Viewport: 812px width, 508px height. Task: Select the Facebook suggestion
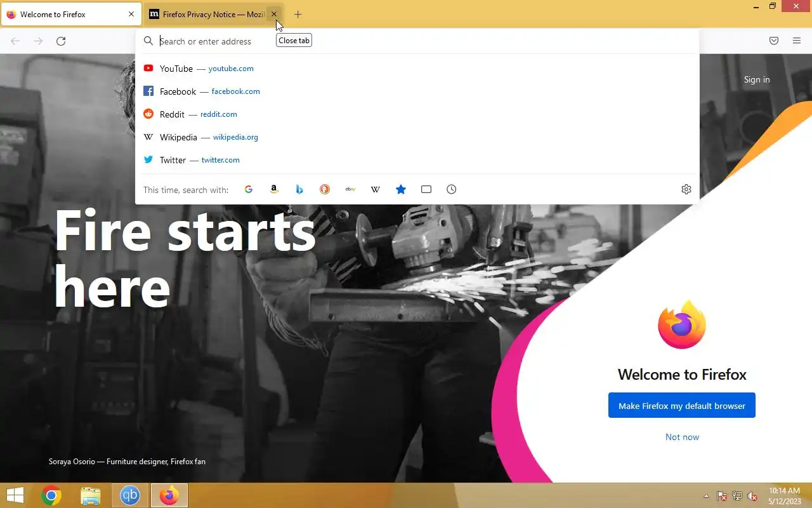coord(417,91)
